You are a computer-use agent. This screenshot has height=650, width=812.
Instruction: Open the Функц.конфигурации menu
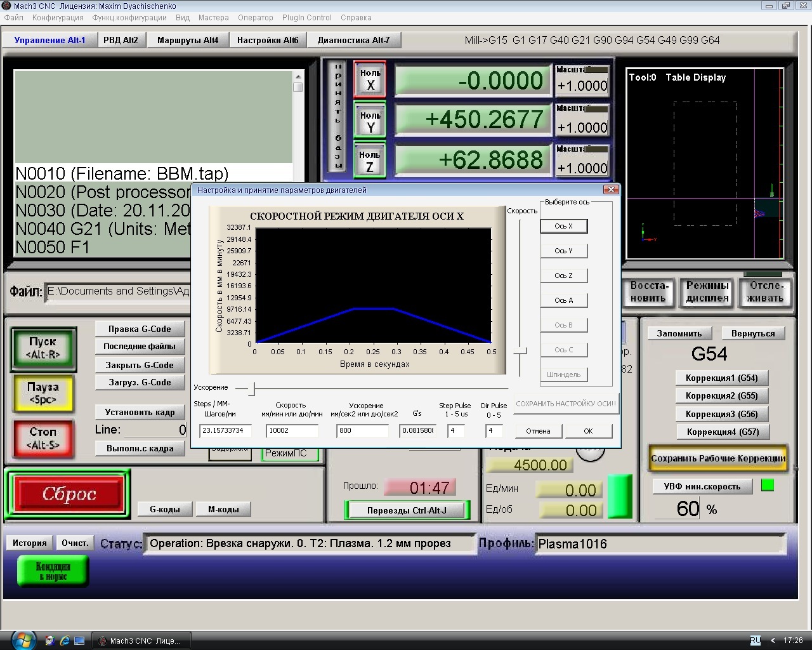[x=129, y=18]
